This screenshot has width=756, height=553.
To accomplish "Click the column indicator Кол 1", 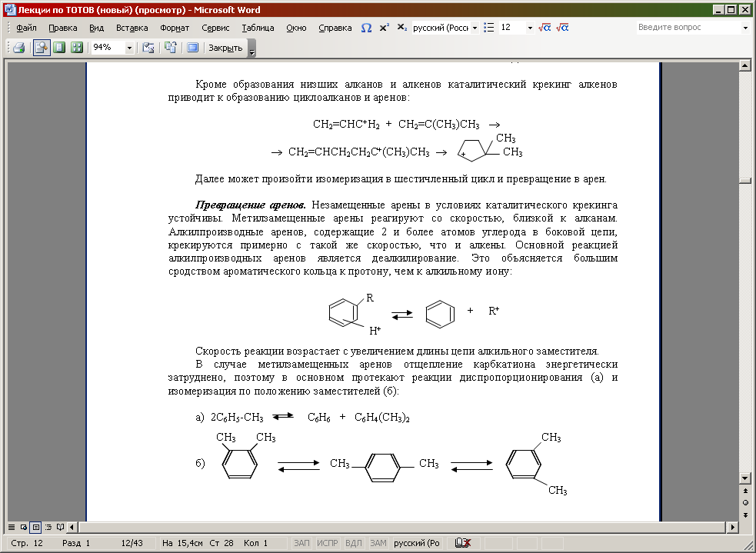I will pyautogui.click(x=255, y=543).
